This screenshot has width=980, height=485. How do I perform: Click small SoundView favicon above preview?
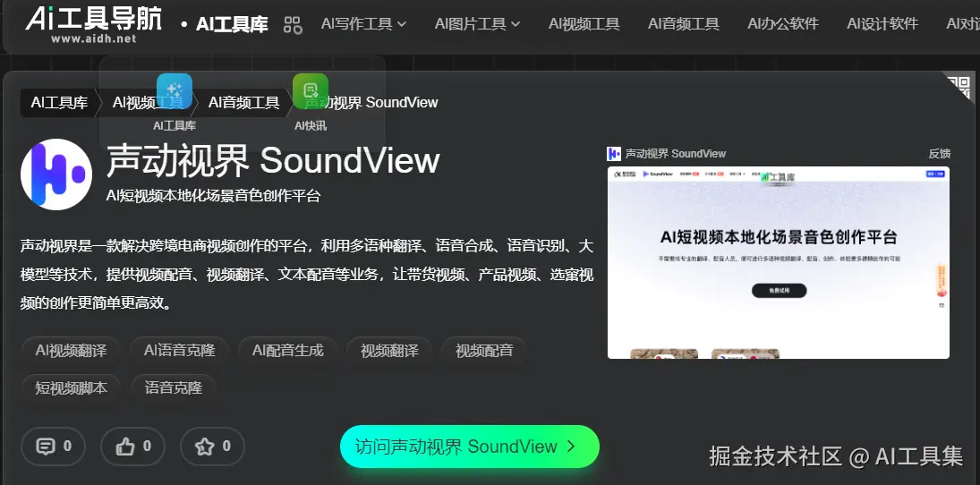(614, 154)
